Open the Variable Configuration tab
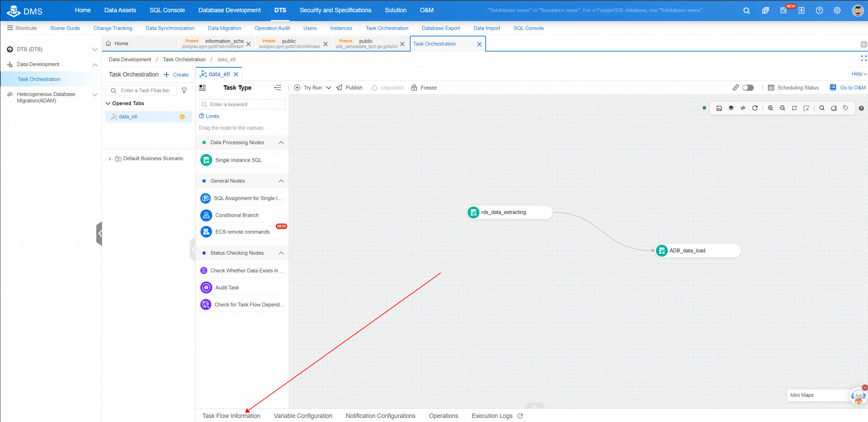The image size is (868, 422). click(303, 416)
